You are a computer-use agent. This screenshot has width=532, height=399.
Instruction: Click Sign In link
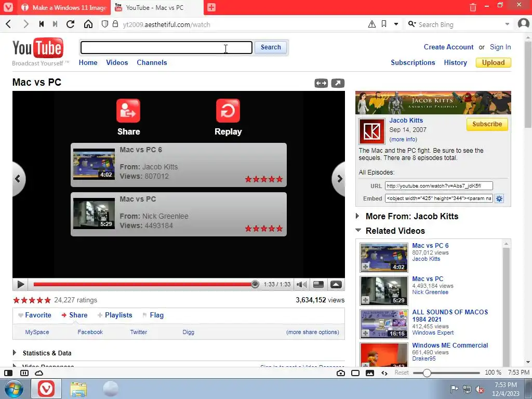500,47
